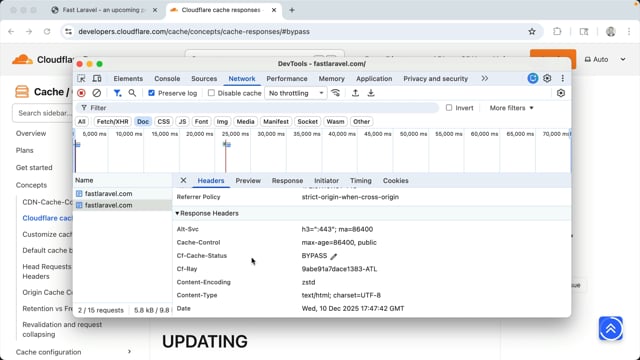This screenshot has height=360, width=640.
Task: Open Revalidation and request collapsing link
Action: (x=62, y=329)
